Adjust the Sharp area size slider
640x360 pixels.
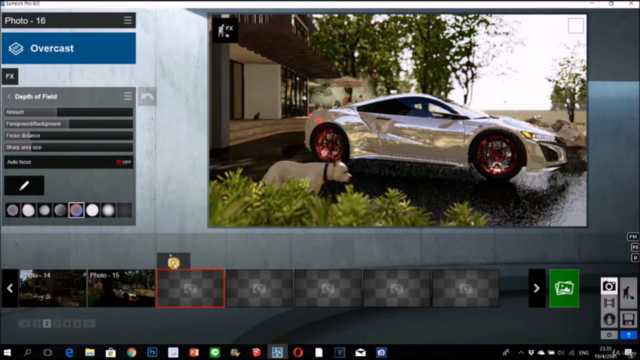tap(69, 147)
